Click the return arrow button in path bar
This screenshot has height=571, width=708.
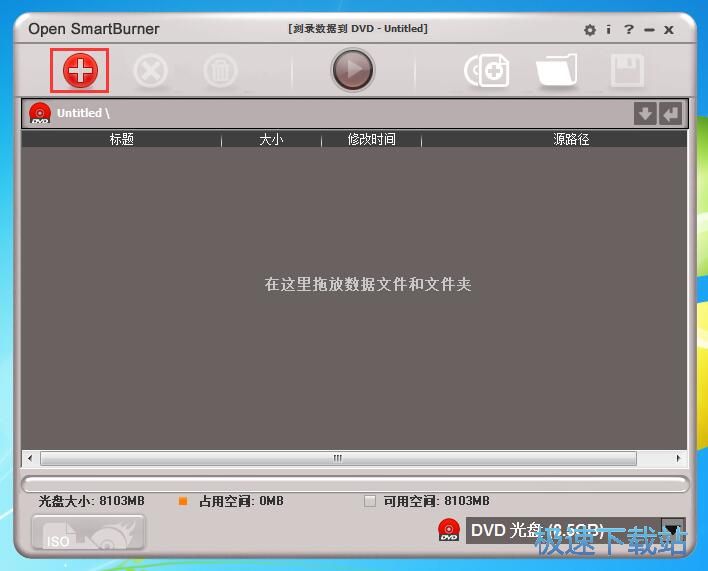click(x=671, y=113)
